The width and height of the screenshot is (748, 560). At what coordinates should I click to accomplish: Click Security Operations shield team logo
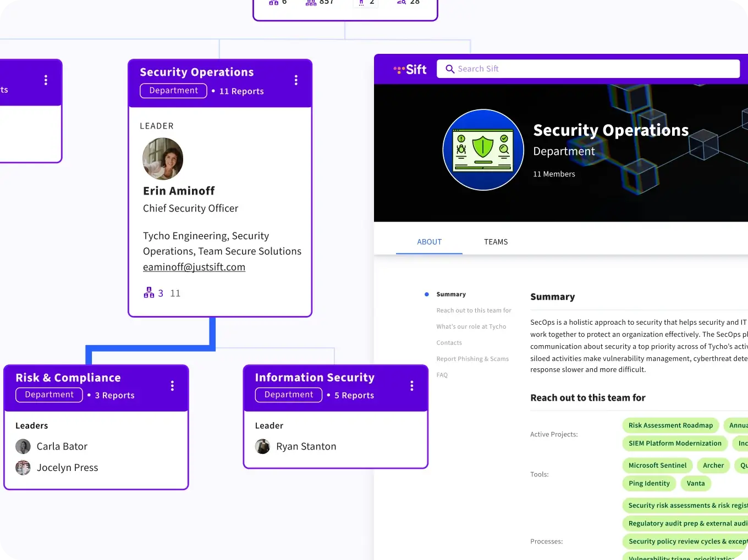point(483,150)
